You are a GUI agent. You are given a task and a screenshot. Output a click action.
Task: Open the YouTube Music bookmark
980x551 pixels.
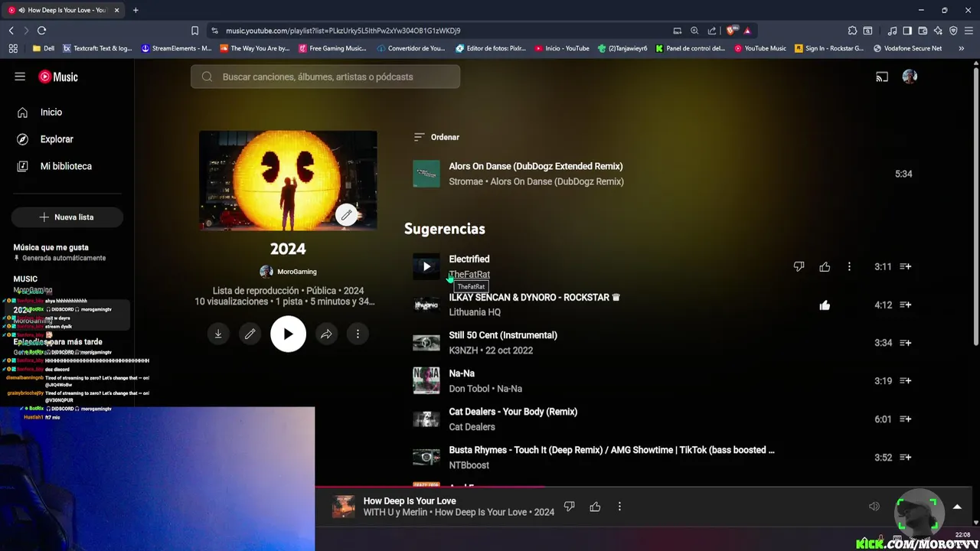pos(760,48)
